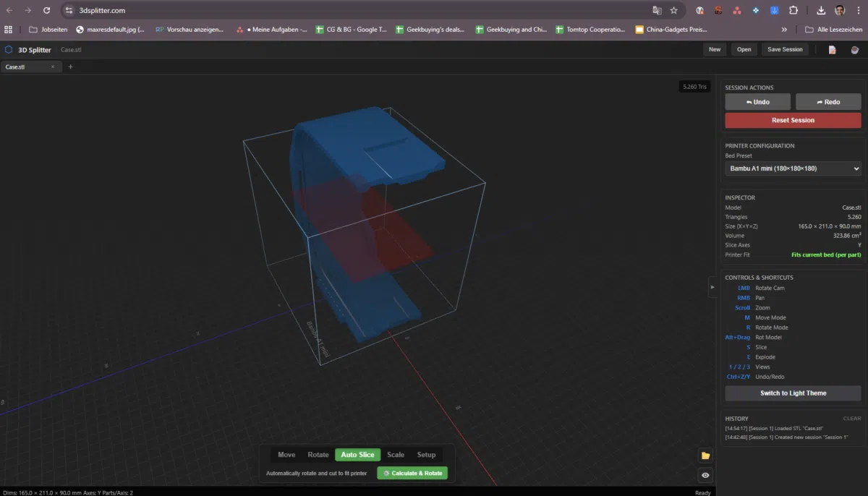Click the Reset Session button
This screenshot has height=496, width=868.
tap(793, 120)
